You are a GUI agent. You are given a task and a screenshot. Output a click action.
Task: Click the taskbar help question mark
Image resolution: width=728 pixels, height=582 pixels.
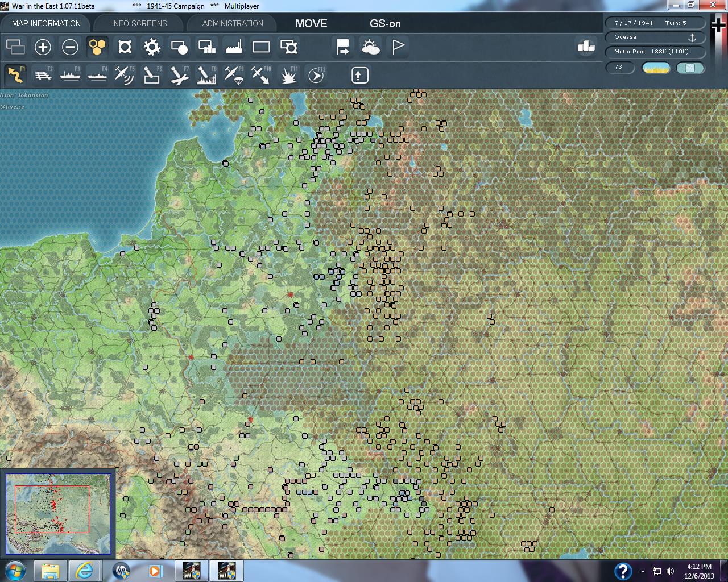point(623,571)
